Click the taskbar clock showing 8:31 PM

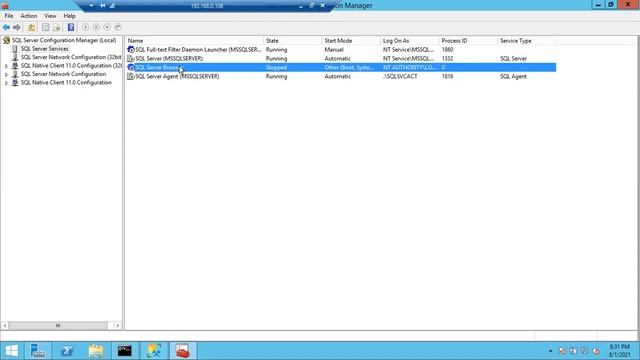(620, 351)
